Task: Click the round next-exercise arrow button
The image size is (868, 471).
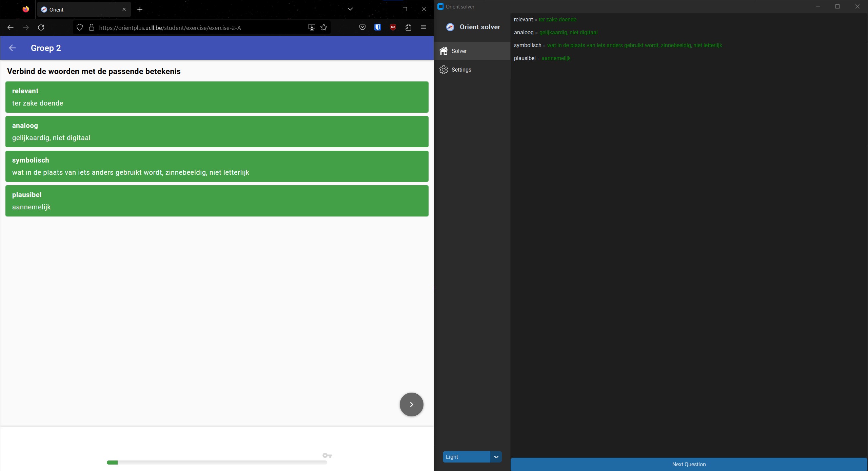Action: pyautogui.click(x=411, y=404)
